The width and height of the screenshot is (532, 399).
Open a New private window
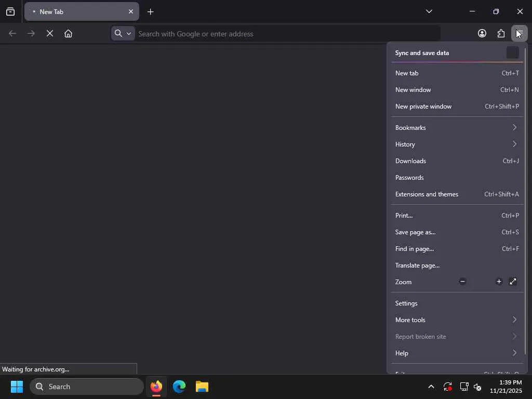[x=457, y=107]
